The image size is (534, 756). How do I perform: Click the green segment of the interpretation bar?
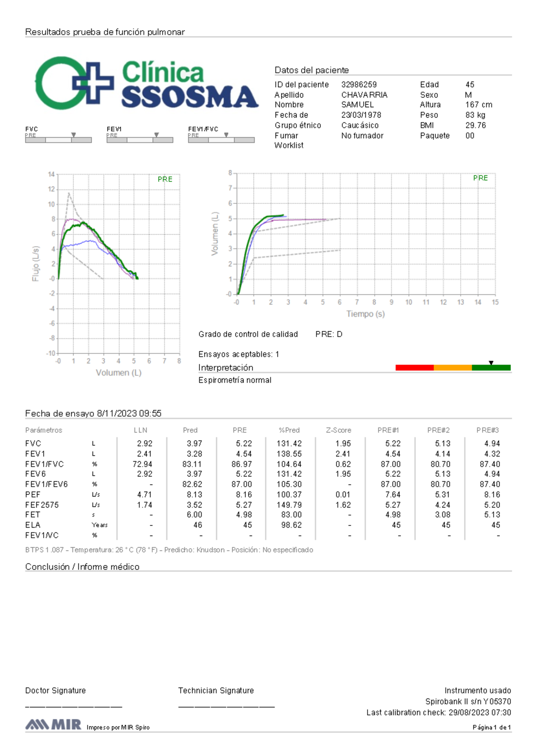[491, 368]
